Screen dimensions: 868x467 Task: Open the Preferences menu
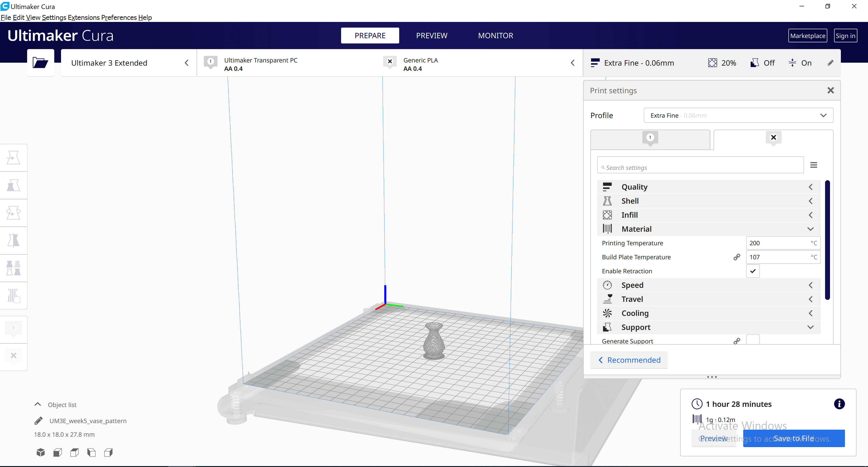(x=119, y=17)
